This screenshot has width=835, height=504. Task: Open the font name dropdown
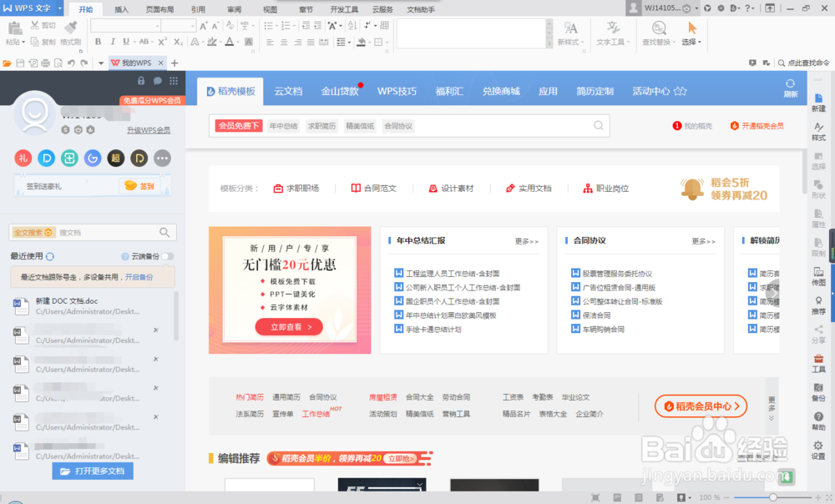(x=157, y=26)
